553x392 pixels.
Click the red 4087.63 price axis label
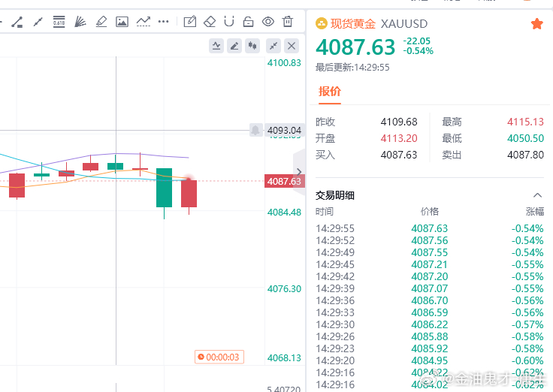tap(284, 182)
